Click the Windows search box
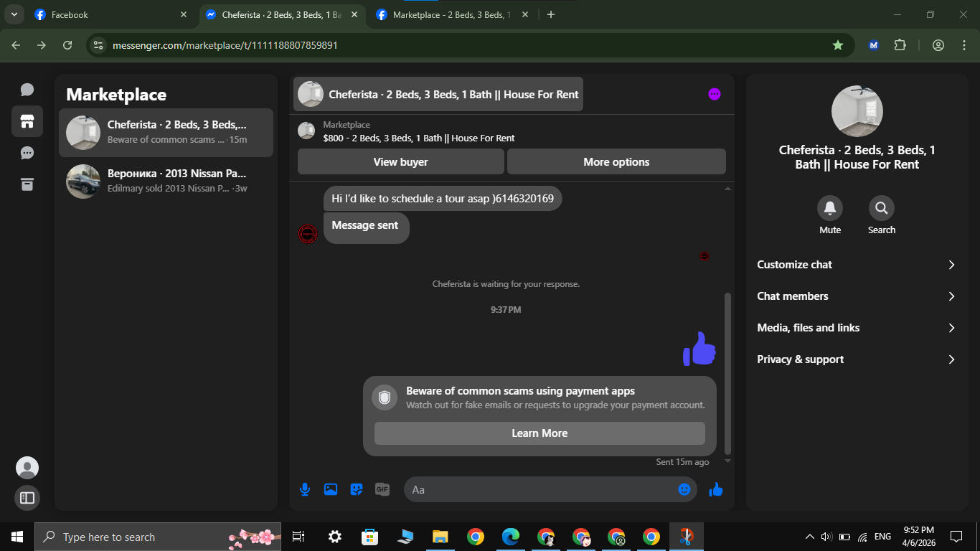The height and width of the screenshot is (551, 980). click(158, 537)
